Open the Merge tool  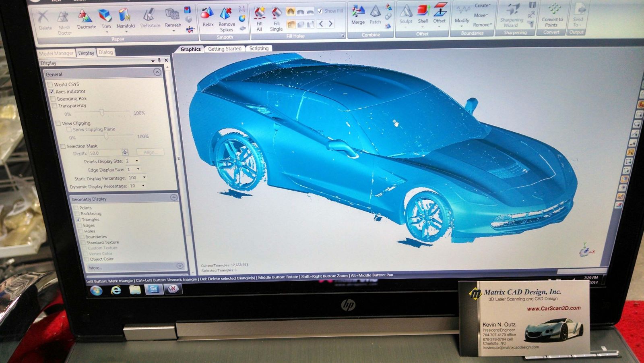[358, 13]
